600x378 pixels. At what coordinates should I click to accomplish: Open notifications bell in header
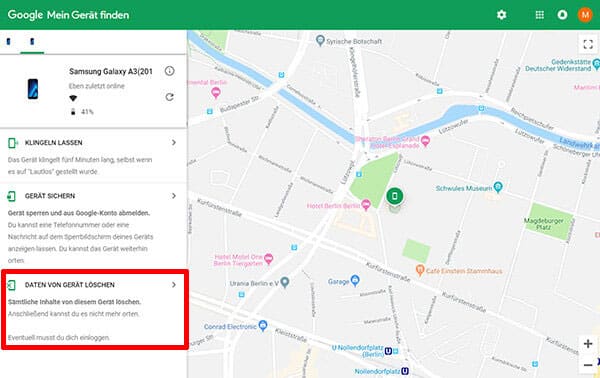click(562, 15)
